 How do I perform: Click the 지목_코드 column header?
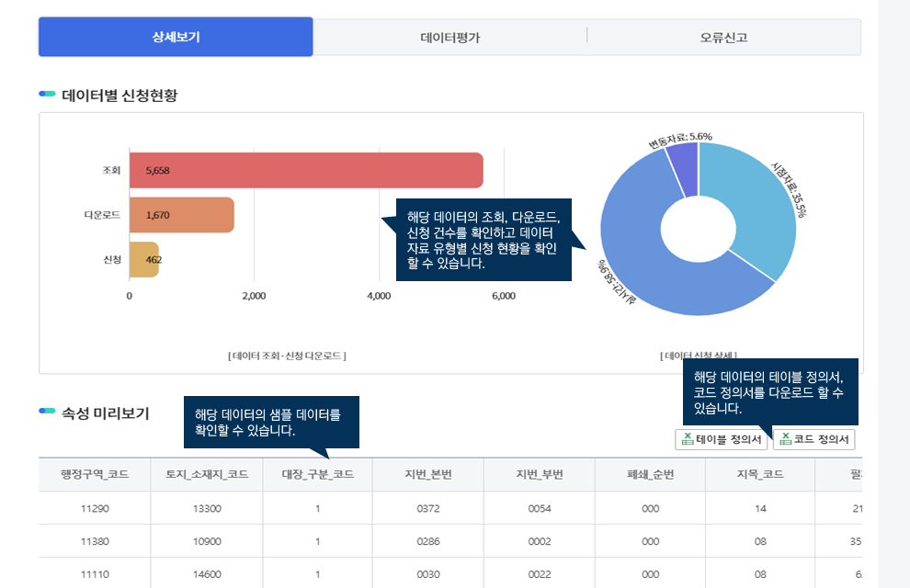pos(760,474)
